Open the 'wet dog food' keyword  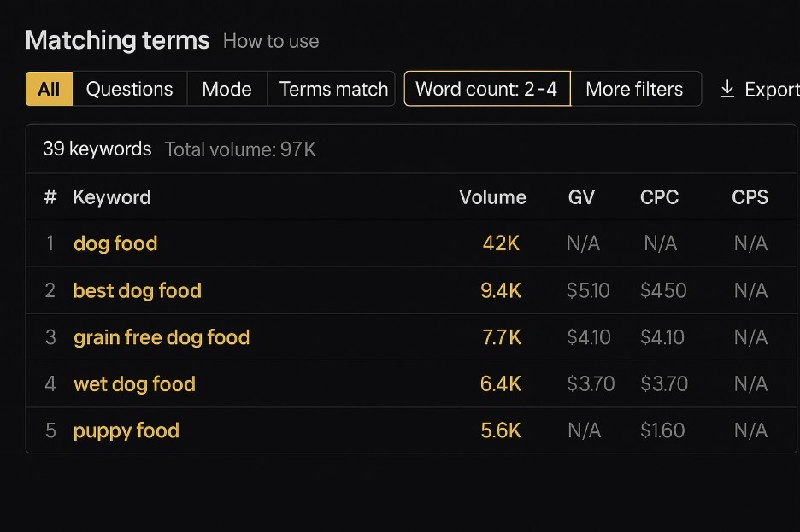134,384
